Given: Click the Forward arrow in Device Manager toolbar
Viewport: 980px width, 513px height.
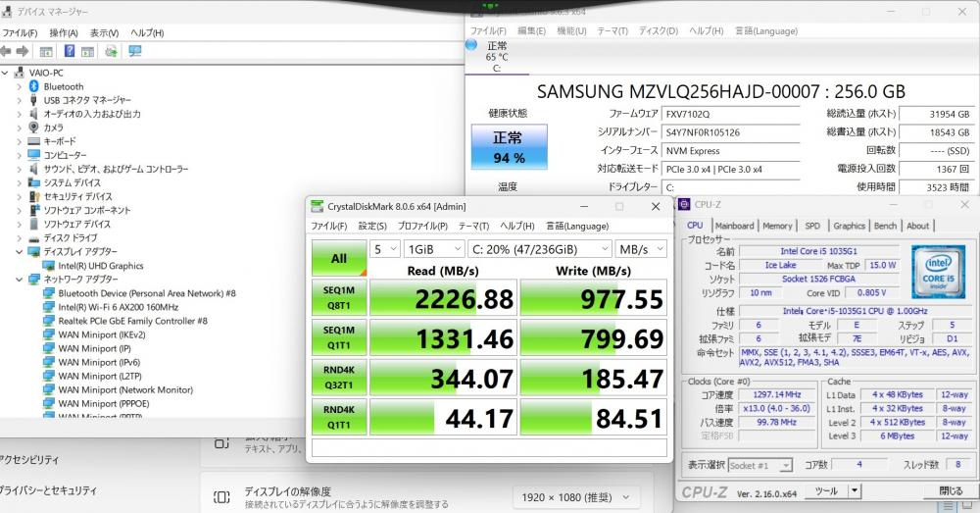Looking at the screenshot, I should [23, 51].
